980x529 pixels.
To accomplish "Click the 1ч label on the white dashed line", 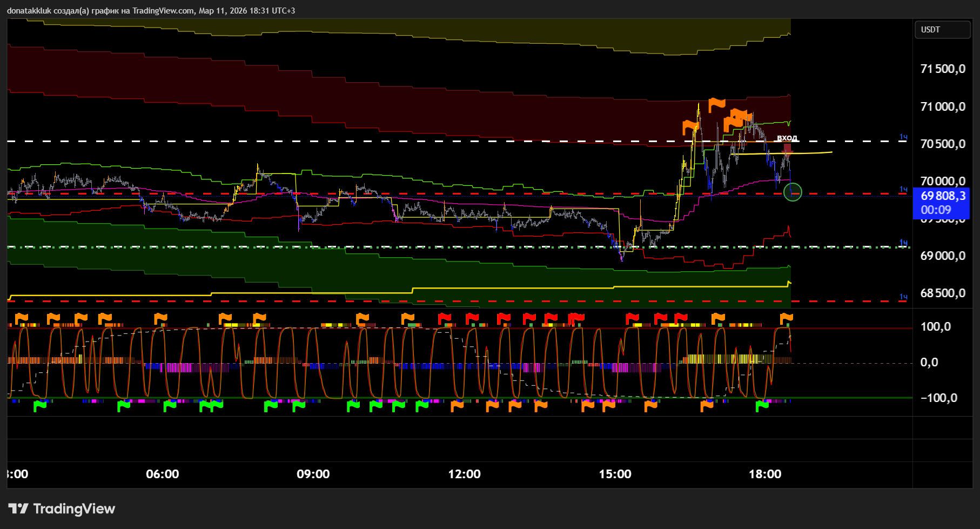I will pos(903,137).
